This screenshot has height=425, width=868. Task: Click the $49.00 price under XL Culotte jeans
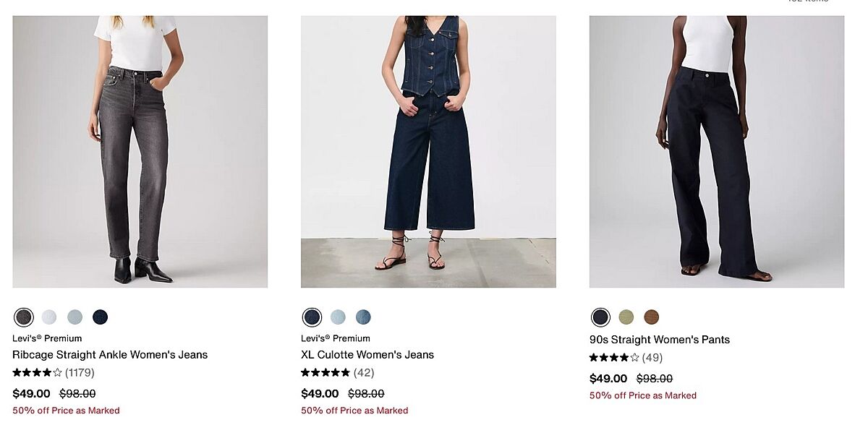pyautogui.click(x=320, y=394)
